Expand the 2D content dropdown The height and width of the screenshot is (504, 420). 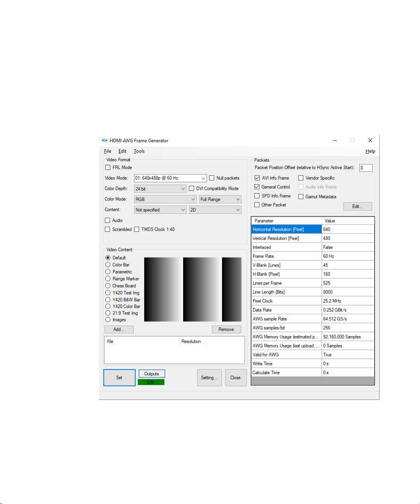click(215, 210)
